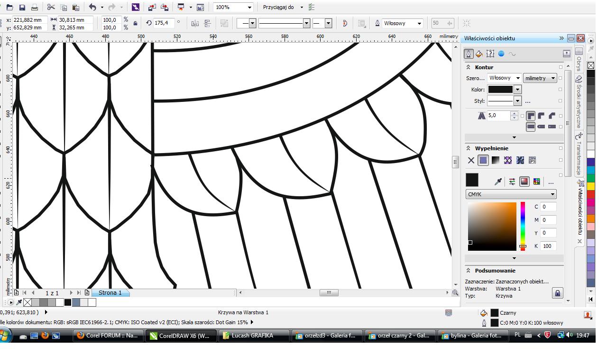Toggle the lock ratio padlock icon
This screenshot has height=364, width=607.
click(136, 23)
